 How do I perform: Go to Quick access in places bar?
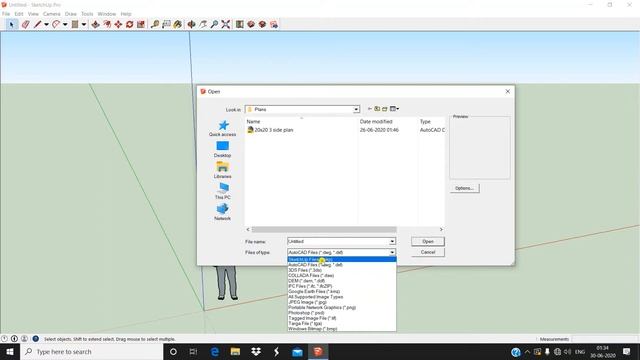tap(222, 128)
